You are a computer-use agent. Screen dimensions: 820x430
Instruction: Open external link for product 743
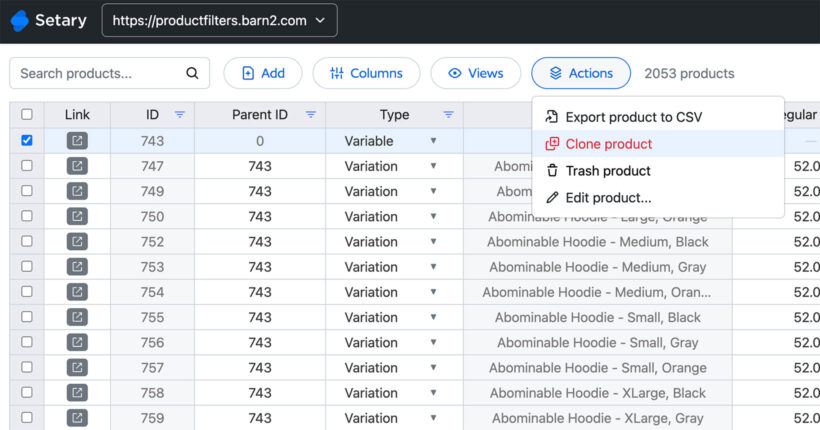point(77,141)
